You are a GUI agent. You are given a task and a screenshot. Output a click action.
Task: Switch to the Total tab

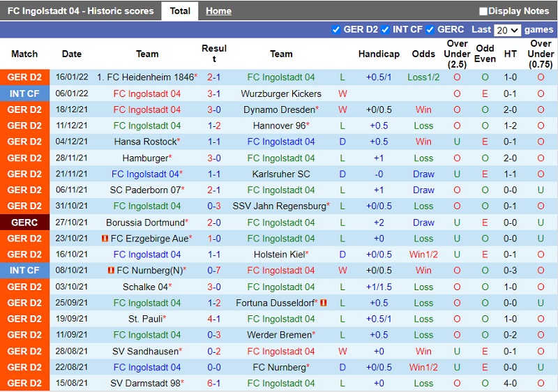point(180,11)
